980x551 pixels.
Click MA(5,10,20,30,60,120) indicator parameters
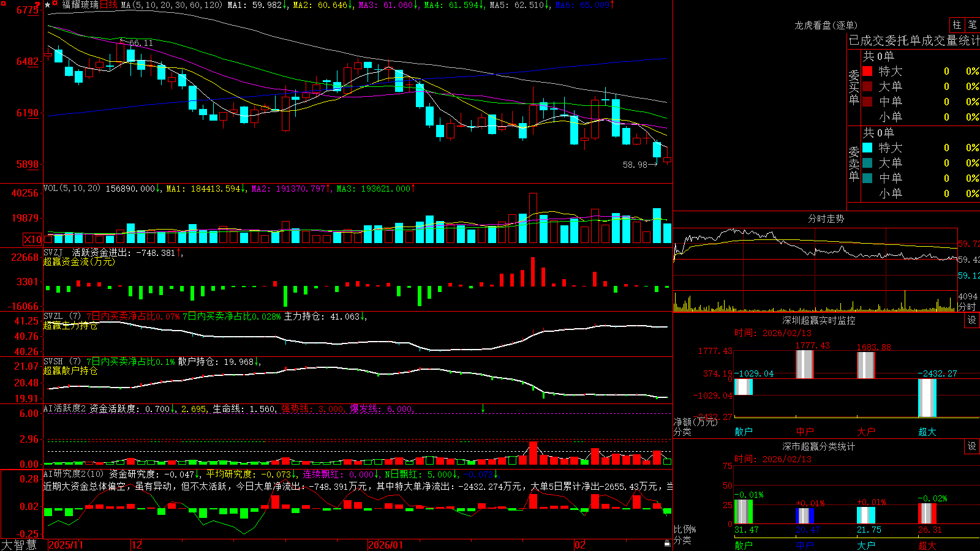tap(171, 5)
